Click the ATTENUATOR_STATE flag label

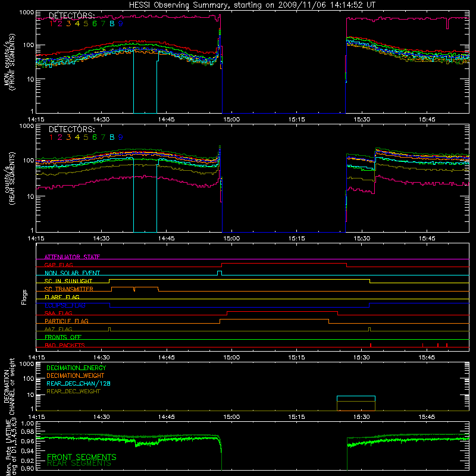click(x=72, y=257)
